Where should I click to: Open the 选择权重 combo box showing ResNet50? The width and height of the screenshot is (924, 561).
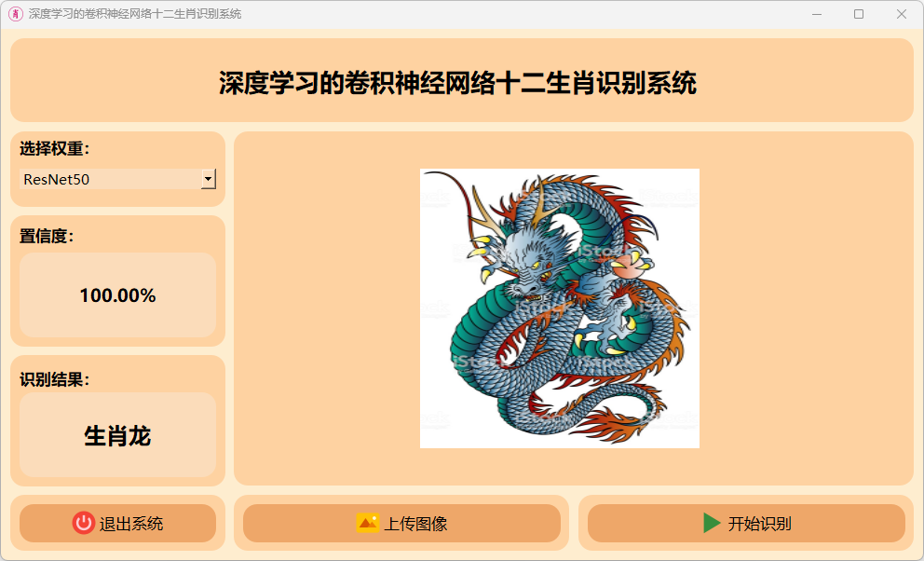tap(118, 179)
